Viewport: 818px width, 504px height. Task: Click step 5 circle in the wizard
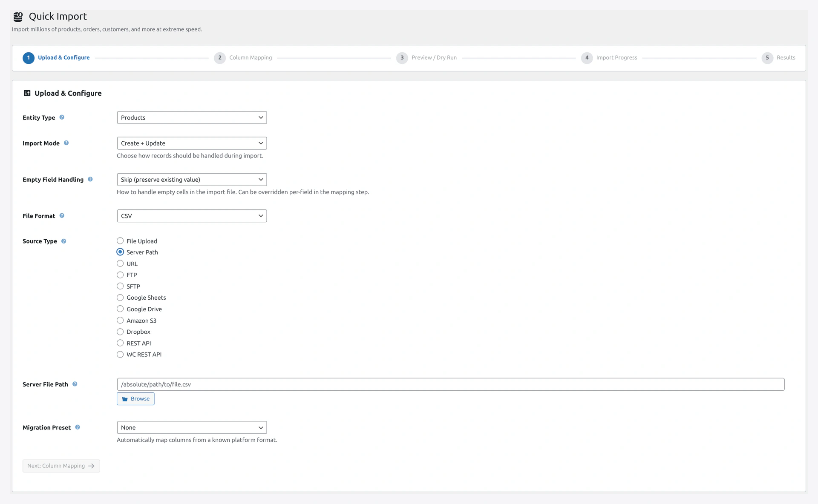tap(767, 58)
